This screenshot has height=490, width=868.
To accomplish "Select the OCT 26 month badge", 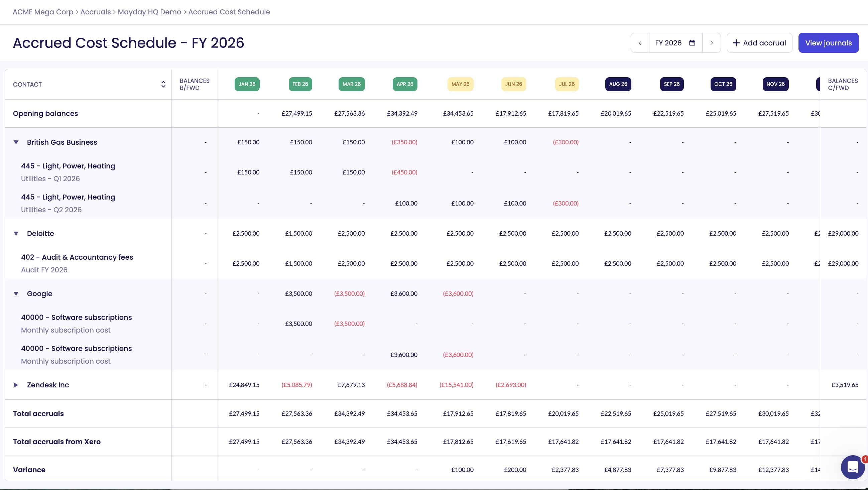I will [723, 84].
